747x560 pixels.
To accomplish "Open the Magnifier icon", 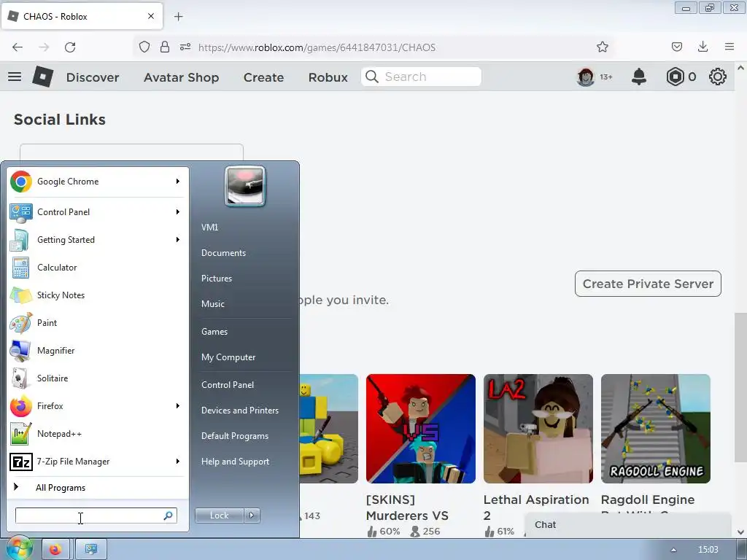I will (x=20, y=351).
